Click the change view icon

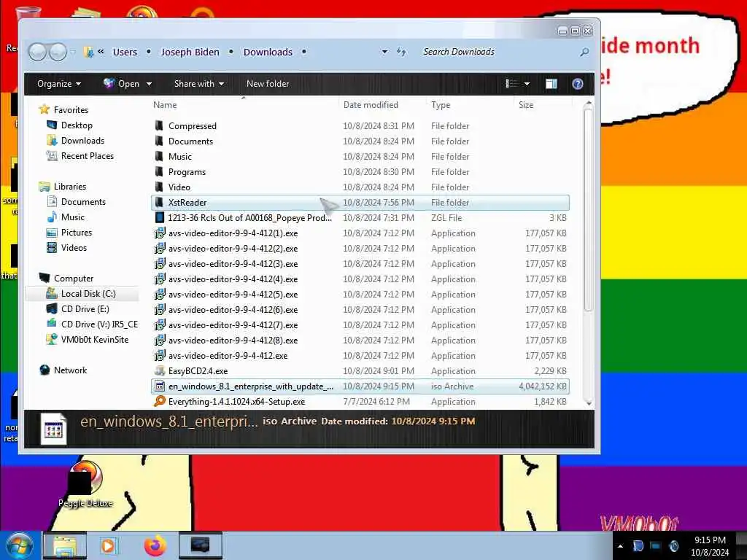click(x=511, y=84)
